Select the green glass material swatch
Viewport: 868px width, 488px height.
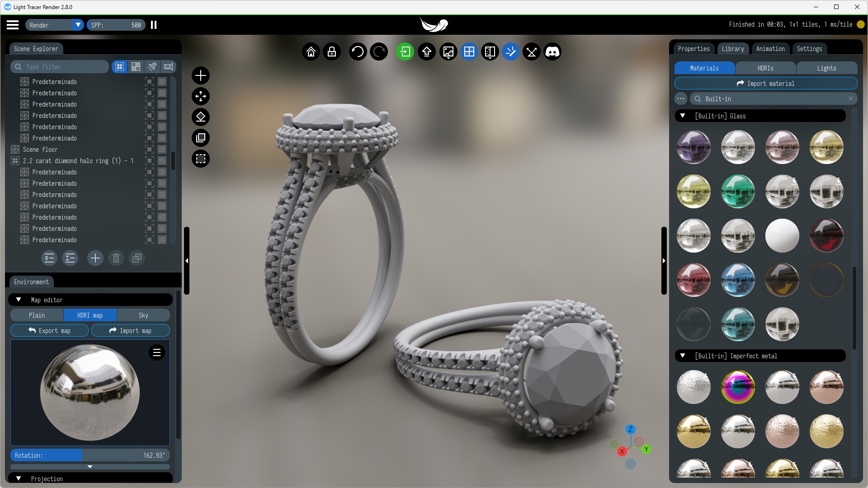pyautogui.click(x=738, y=191)
